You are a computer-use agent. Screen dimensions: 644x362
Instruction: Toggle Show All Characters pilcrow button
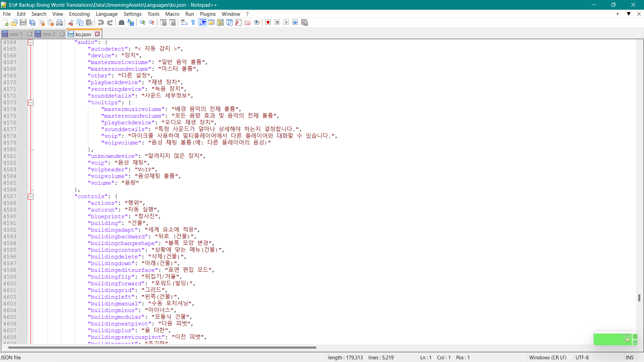(x=193, y=22)
